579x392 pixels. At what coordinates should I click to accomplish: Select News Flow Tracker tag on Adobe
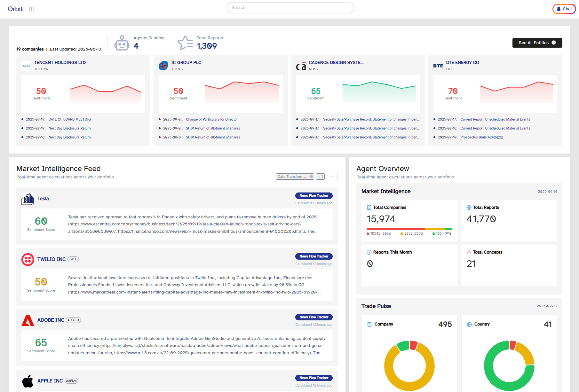[314, 317]
